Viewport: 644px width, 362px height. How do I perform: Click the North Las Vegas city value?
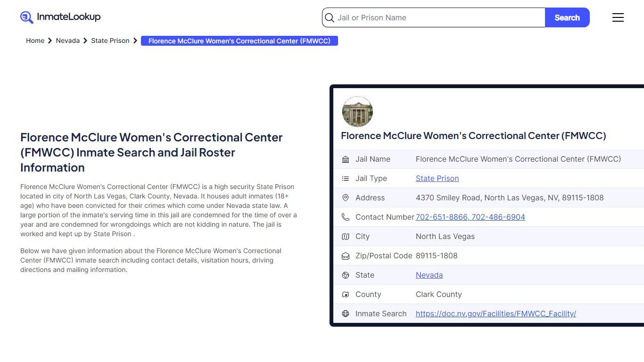[x=445, y=236]
